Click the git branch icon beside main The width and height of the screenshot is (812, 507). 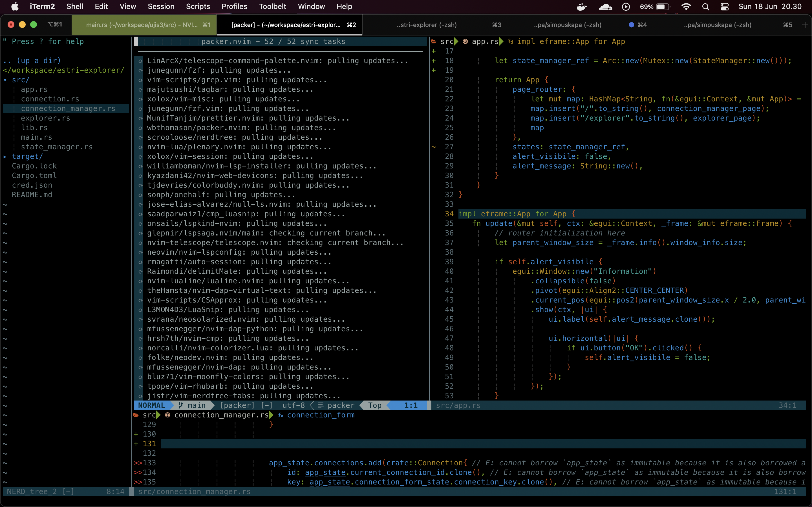(x=180, y=405)
